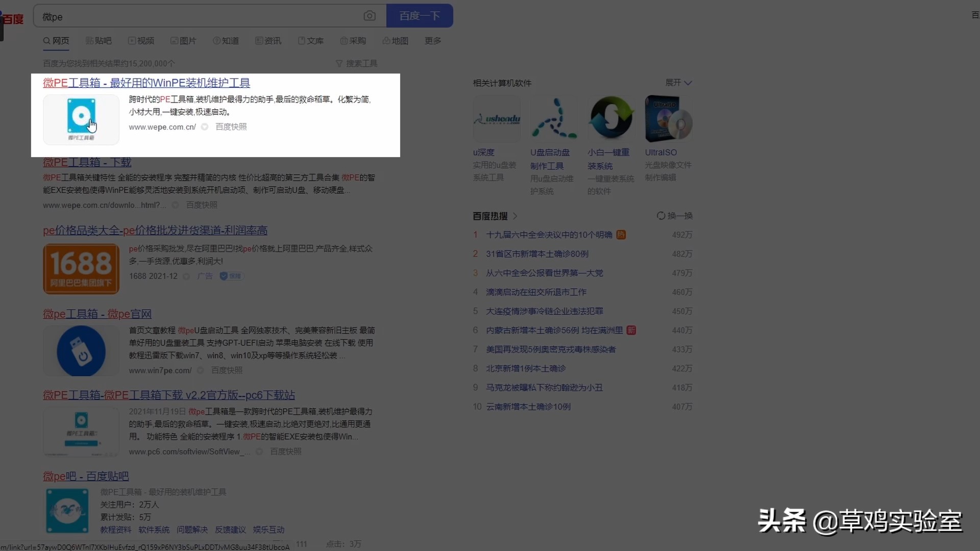
Task: Click the camera icon for image search
Action: (x=370, y=16)
